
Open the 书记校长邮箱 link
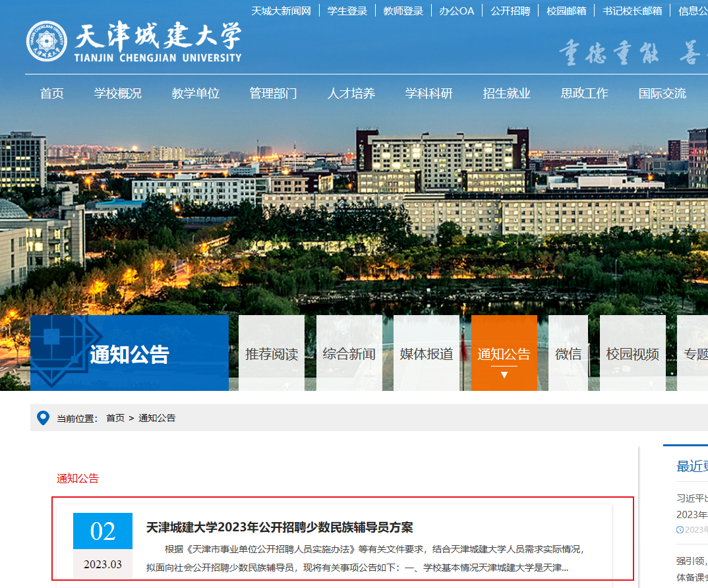click(x=632, y=11)
